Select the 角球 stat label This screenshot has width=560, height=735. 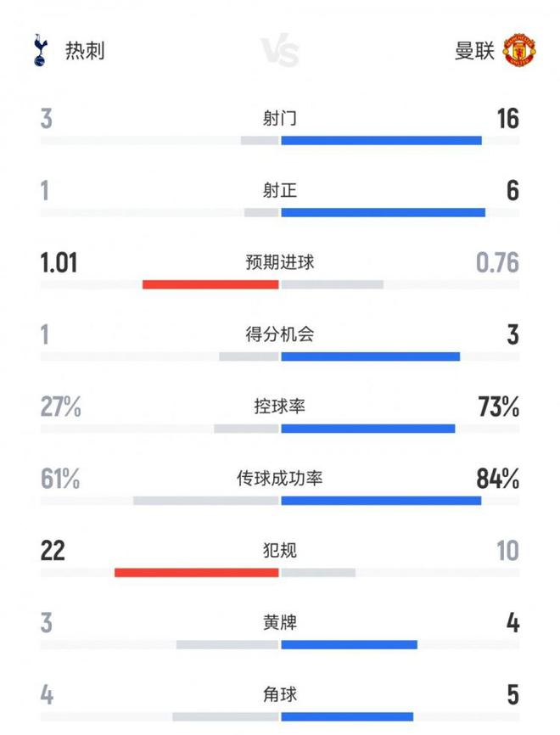pyautogui.click(x=280, y=695)
